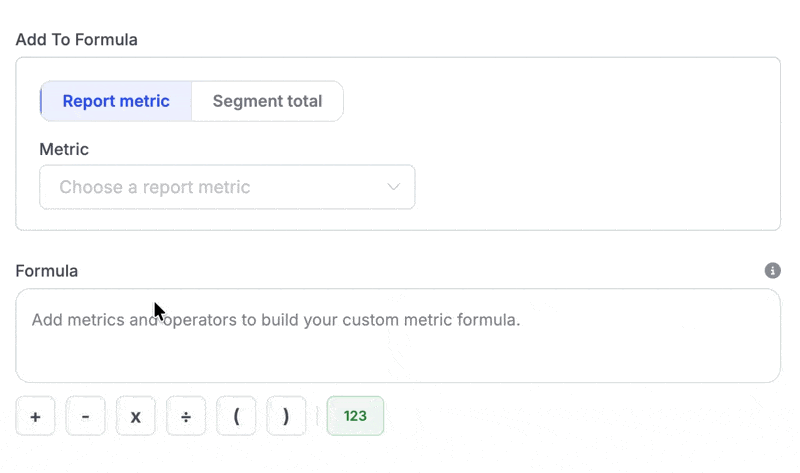Insert a closing parenthesis into the formula
800x473 pixels.
(286, 416)
